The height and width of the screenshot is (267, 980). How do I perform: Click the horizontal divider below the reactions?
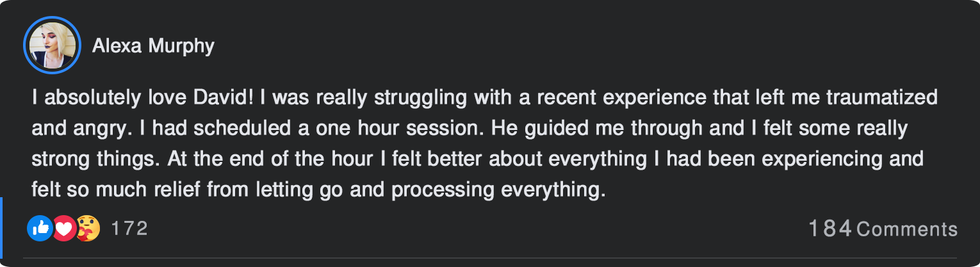click(490, 258)
